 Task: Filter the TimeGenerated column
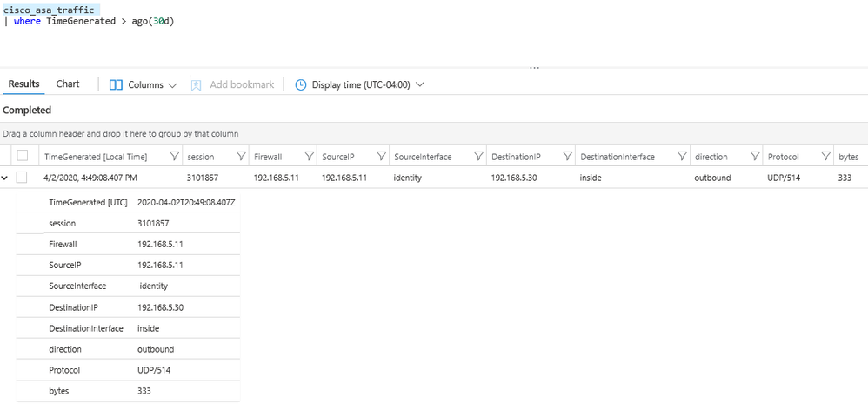coord(174,156)
